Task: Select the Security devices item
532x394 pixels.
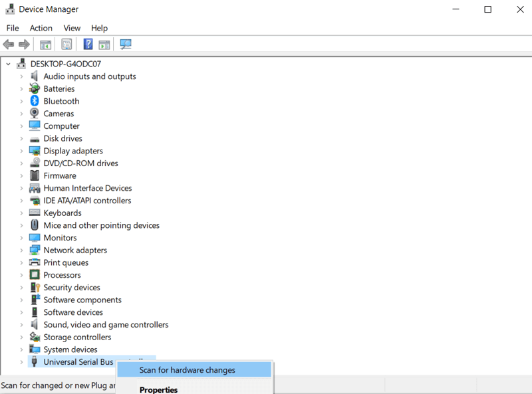Action: (x=72, y=288)
